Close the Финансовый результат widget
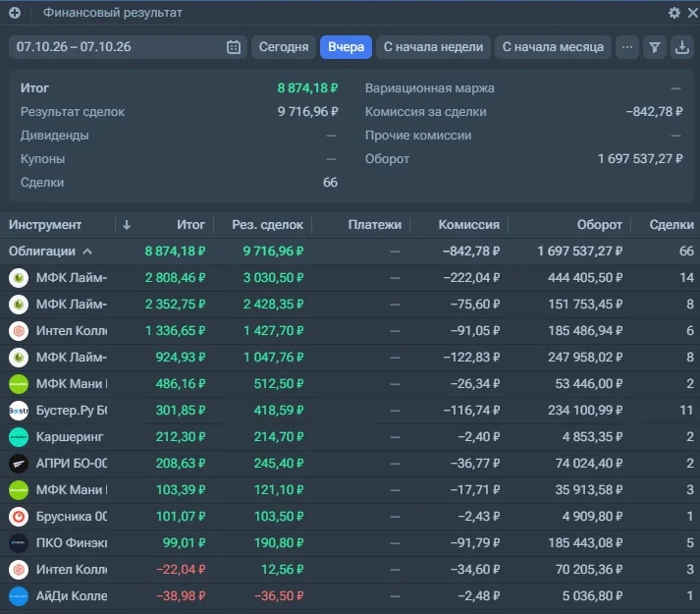 click(693, 13)
